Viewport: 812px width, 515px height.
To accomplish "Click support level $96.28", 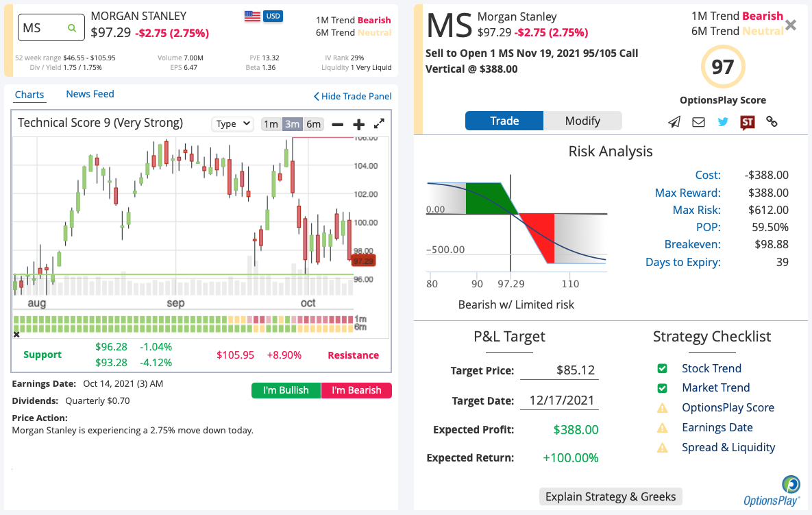I will click(111, 346).
